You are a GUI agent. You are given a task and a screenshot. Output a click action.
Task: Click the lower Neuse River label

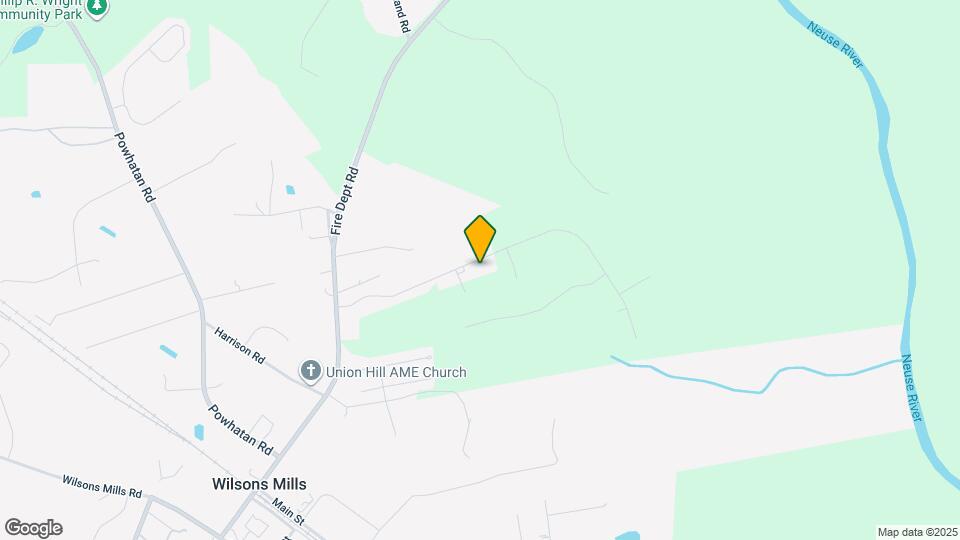coord(911,388)
